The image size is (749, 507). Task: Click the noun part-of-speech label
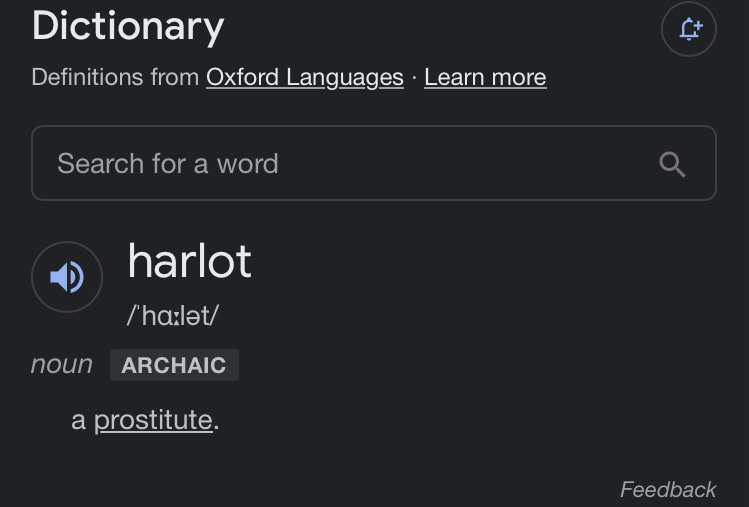(x=62, y=365)
